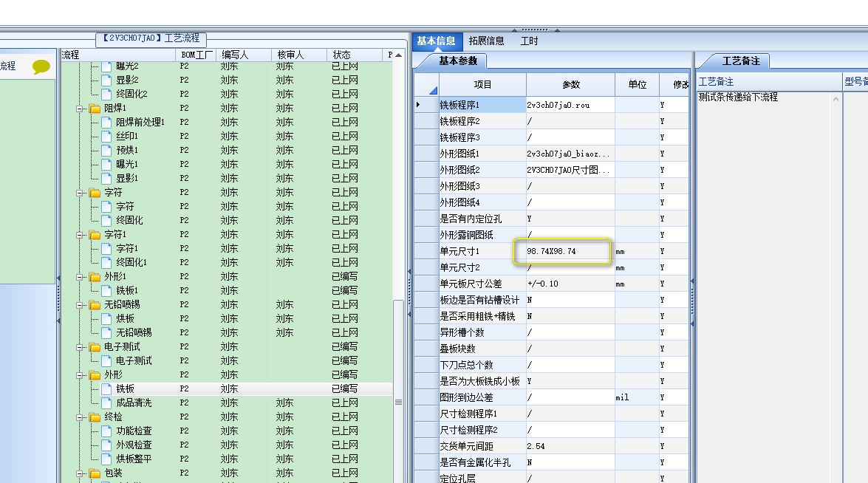Click the scroll-up arrow in the 工艺备注 box

point(835,99)
